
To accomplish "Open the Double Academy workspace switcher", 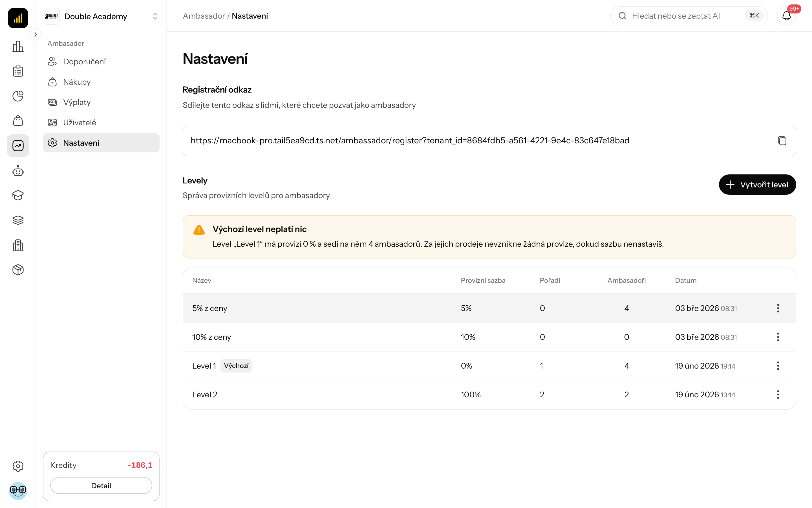I will click(101, 16).
